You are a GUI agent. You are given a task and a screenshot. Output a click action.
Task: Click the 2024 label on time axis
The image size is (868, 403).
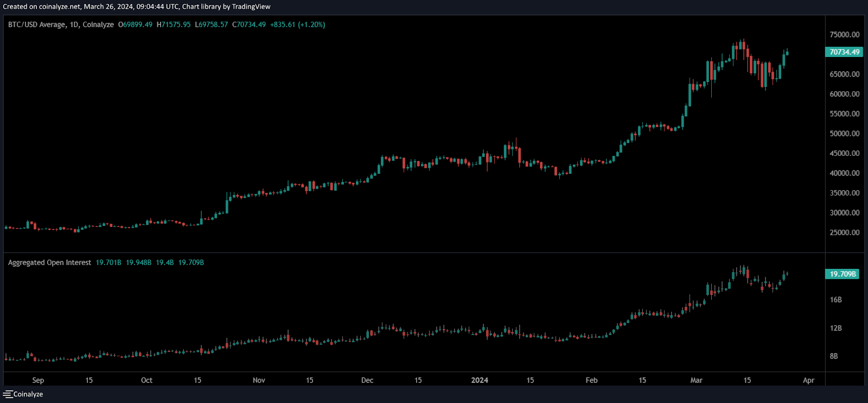tap(480, 380)
